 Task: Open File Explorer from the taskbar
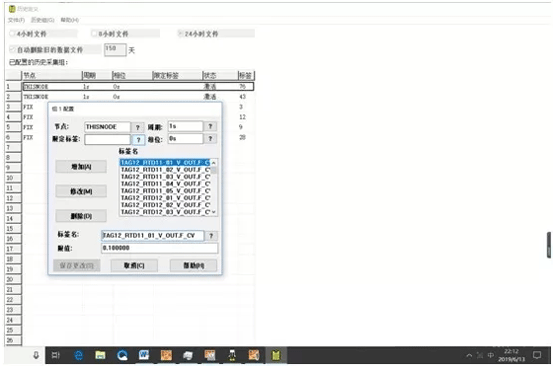(100, 355)
